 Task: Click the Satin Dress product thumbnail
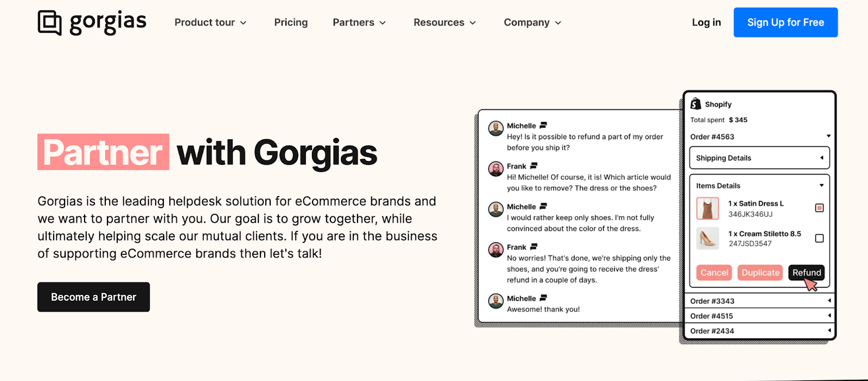[x=707, y=208]
